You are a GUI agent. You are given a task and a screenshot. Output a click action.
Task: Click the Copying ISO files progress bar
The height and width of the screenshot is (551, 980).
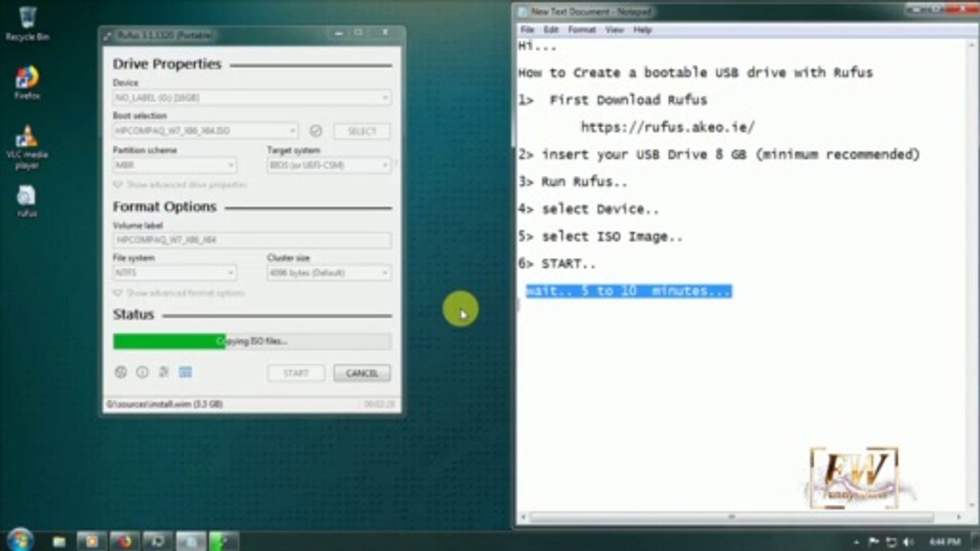click(x=252, y=341)
